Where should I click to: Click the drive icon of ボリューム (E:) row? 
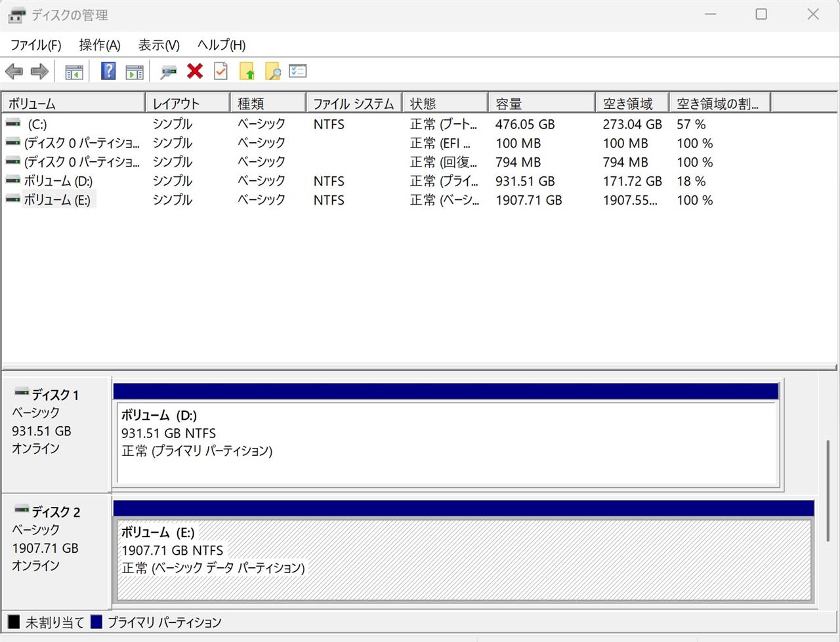point(13,199)
